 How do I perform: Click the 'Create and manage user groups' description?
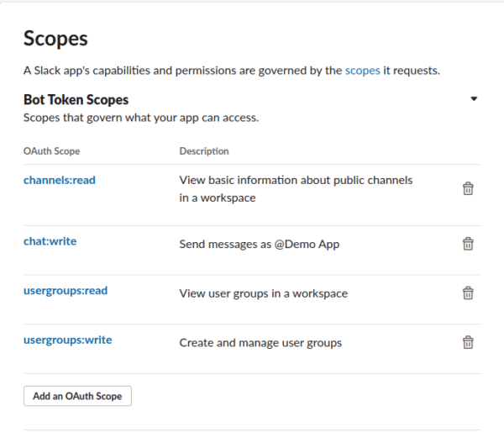260,343
